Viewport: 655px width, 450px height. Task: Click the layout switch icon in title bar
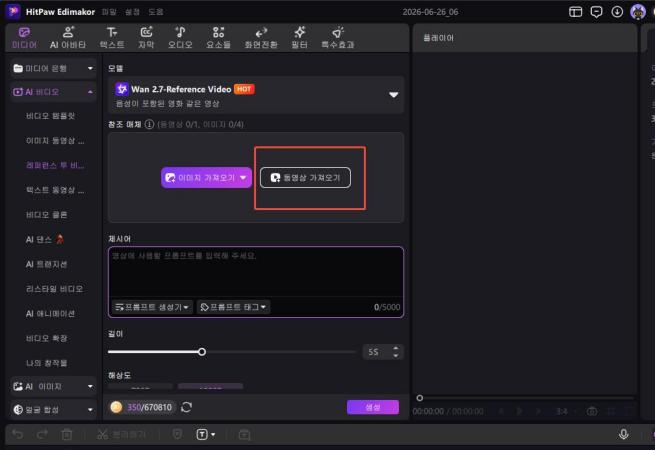[576, 12]
